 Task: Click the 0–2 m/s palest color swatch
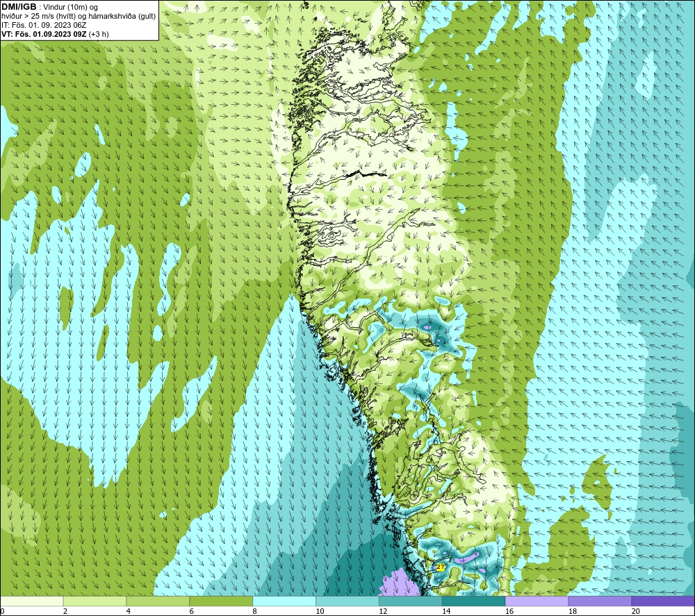(32, 601)
